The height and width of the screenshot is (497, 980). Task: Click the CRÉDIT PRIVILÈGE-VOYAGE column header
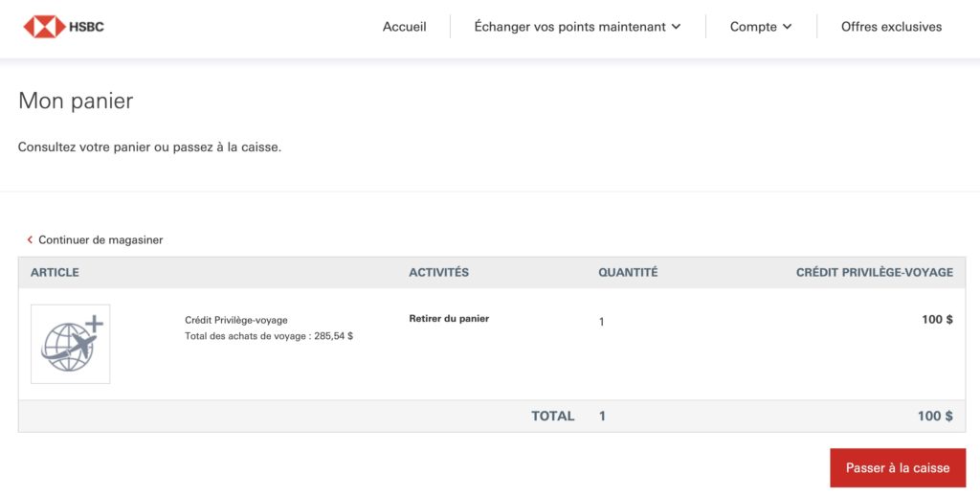[875, 273]
